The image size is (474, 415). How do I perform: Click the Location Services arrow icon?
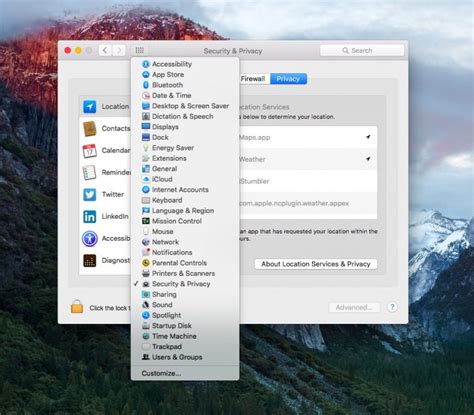pos(90,106)
